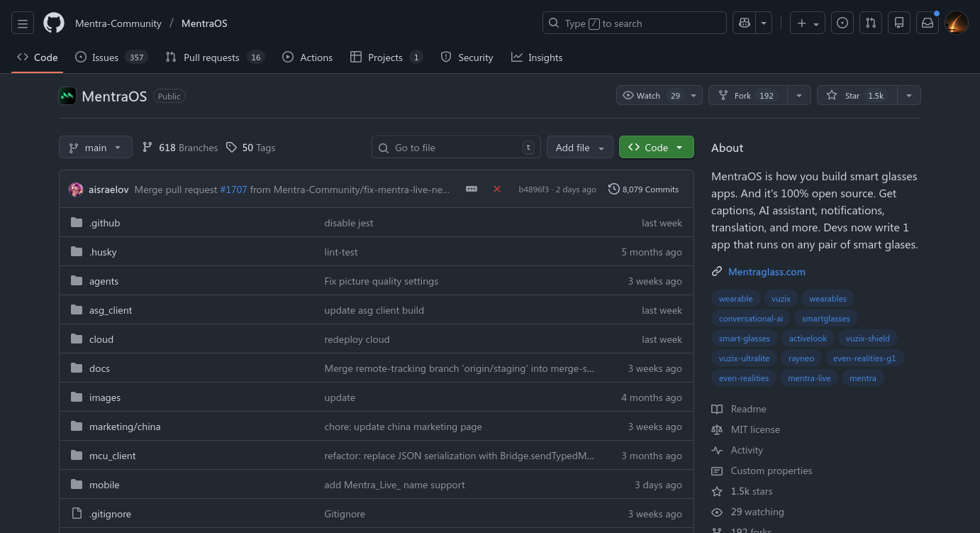This screenshot has width=980, height=533.
Task: Open the main branch dropdown
Action: (95, 148)
